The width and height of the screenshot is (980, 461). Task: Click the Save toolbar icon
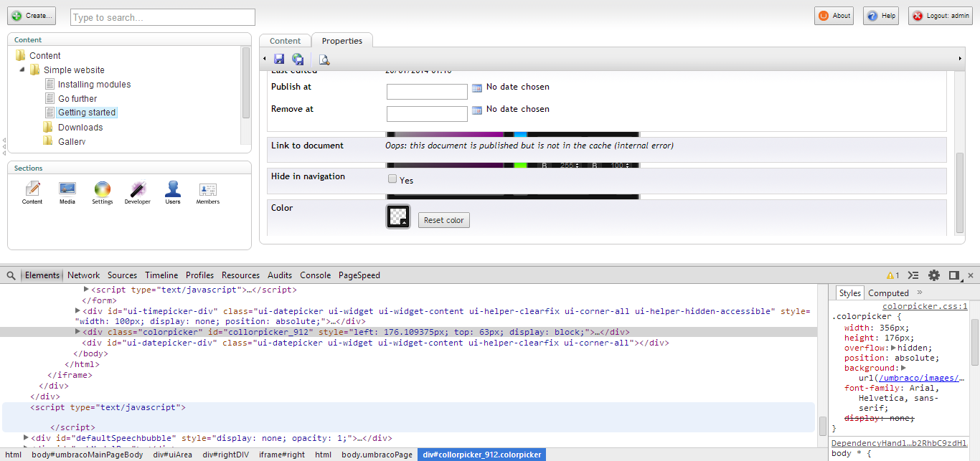click(279, 59)
